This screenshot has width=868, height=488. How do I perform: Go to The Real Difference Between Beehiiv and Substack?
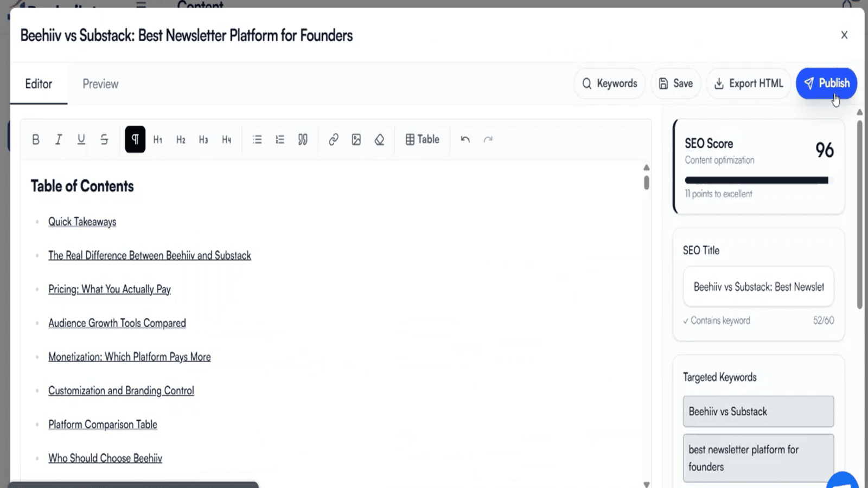(150, 255)
